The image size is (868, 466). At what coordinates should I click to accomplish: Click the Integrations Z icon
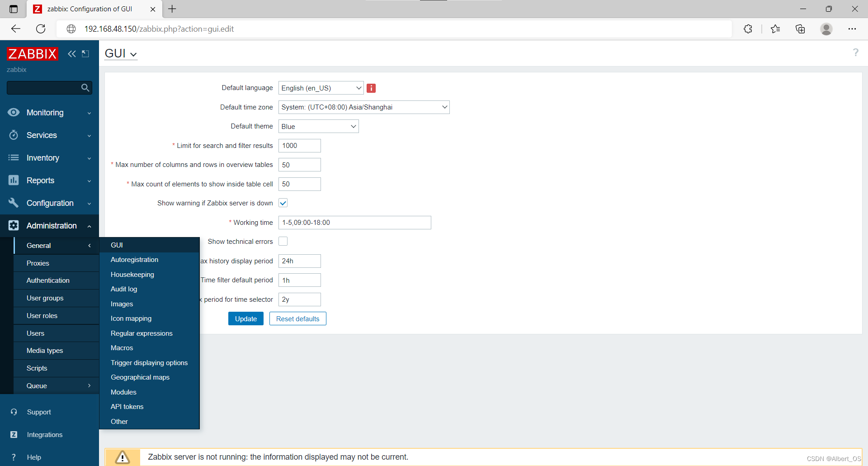click(x=14, y=434)
